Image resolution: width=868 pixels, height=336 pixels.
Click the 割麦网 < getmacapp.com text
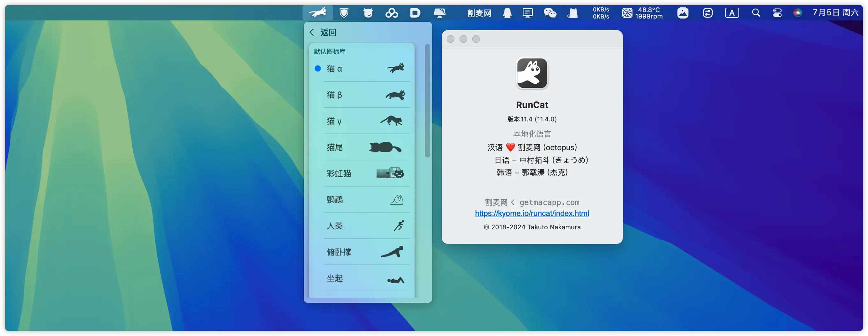(x=532, y=202)
